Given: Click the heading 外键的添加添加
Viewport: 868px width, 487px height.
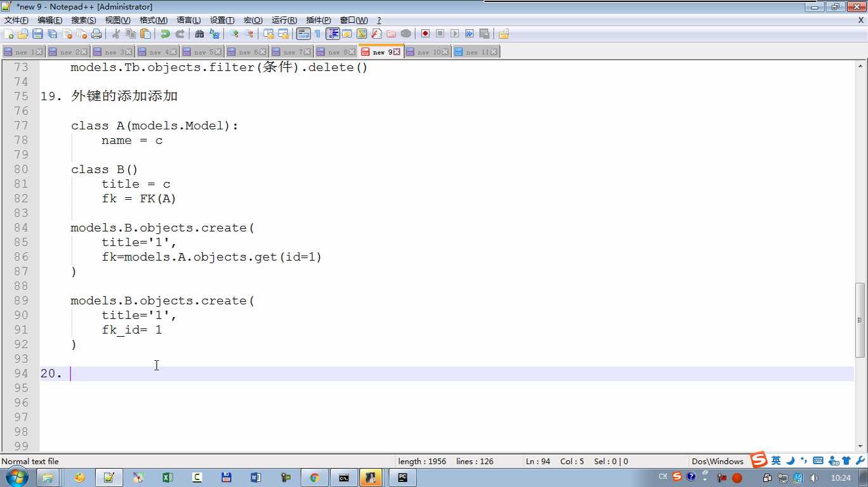Looking at the screenshot, I should click(x=124, y=96).
